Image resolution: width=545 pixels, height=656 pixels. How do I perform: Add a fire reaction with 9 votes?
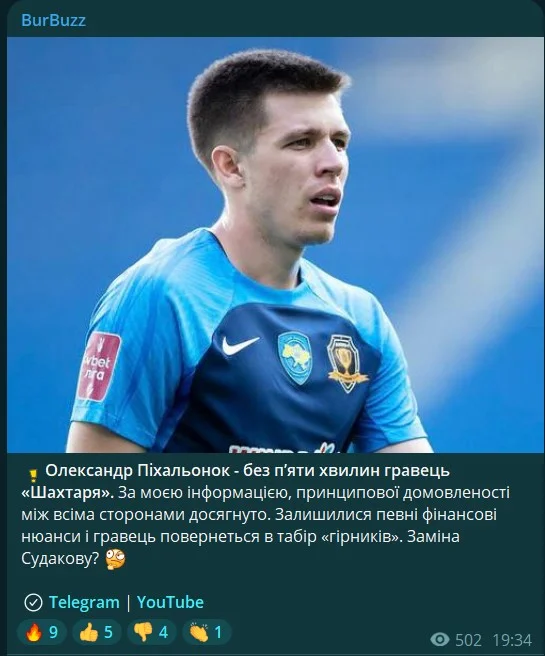42,632
